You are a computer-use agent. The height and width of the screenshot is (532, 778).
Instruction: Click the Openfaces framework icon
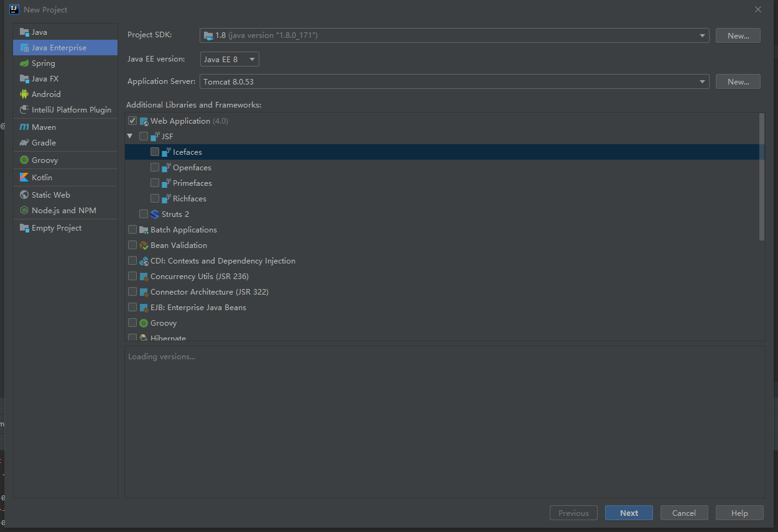coord(166,168)
